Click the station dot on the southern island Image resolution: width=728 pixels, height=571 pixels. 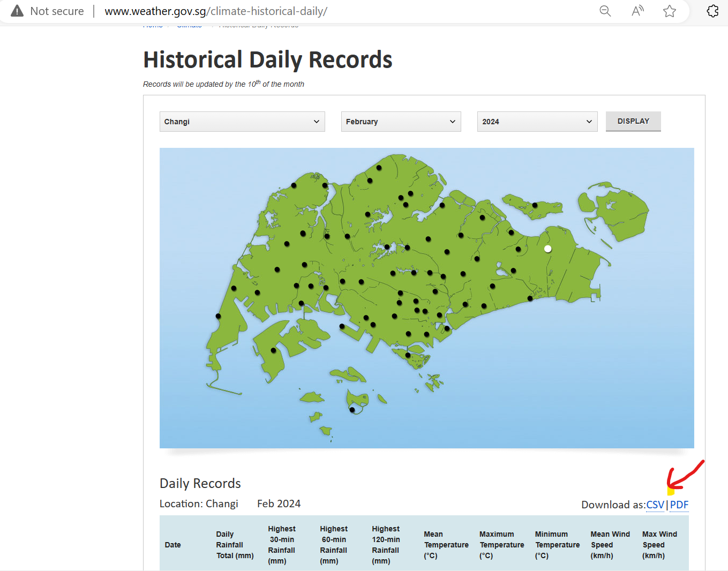point(352,410)
